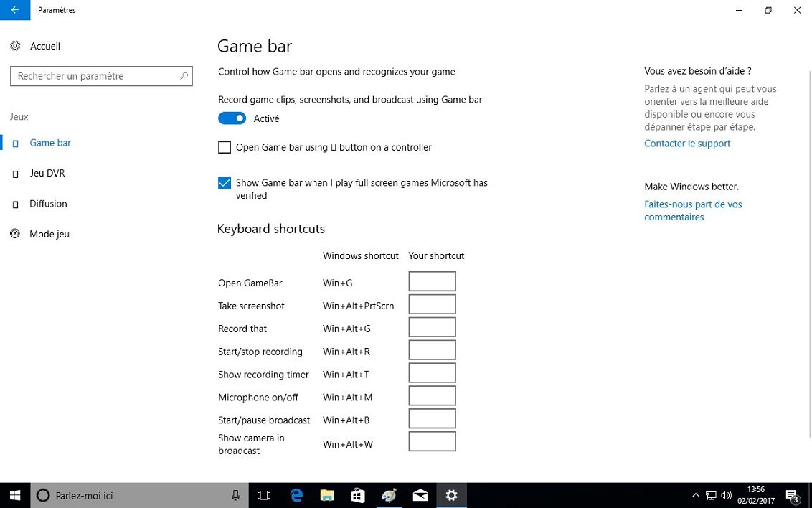Open File Explorer from the taskbar
Viewport: 812px width, 508px height.
pyautogui.click(x=327, y=495)
